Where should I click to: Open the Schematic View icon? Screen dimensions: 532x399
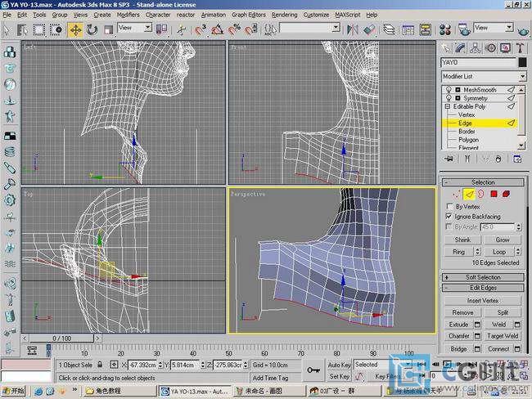tap(425, 29)
